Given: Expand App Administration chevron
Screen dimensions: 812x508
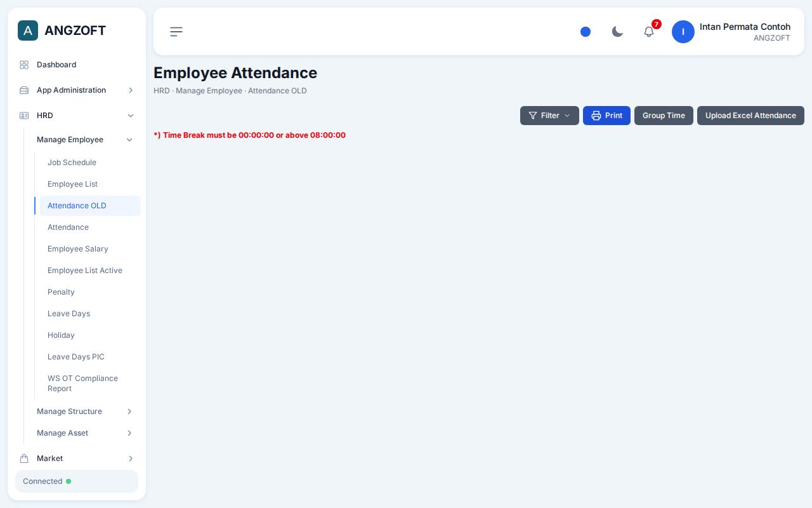Looking at the screenshot, I should [x=131, y=90].
